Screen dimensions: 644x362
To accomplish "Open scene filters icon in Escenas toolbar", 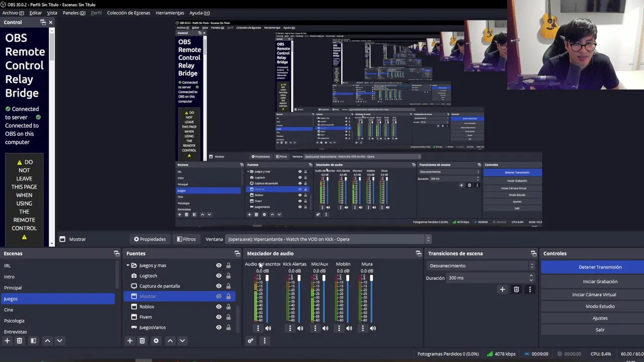I will pos(33,341).
